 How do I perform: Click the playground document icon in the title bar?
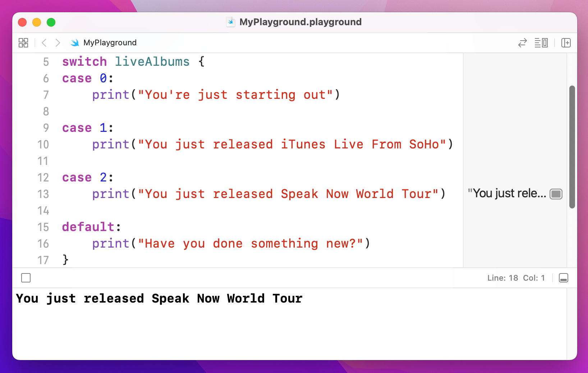(231, 22)
